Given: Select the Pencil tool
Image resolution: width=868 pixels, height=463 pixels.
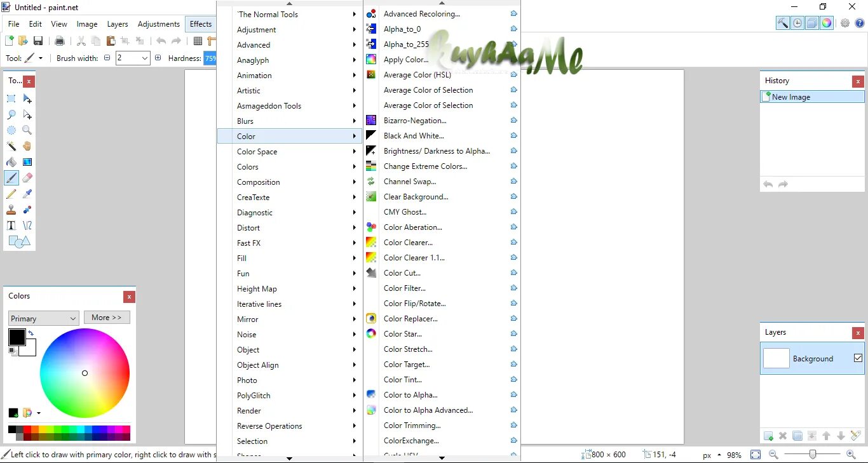Looking at the screenshot, I should [11, 194].
